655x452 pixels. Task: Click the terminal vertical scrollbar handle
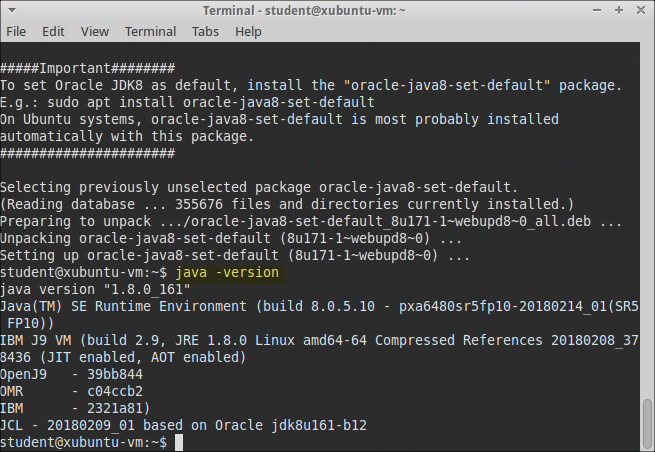pyautogui.click(x=647, y=425)
